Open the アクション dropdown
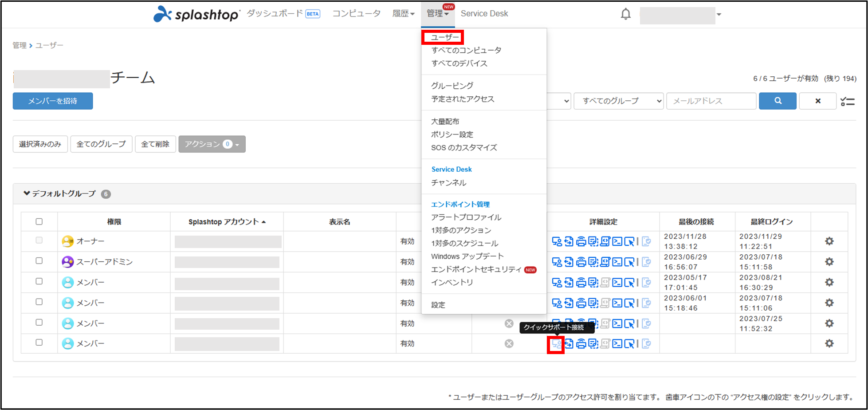 click(x=212, y=144)
